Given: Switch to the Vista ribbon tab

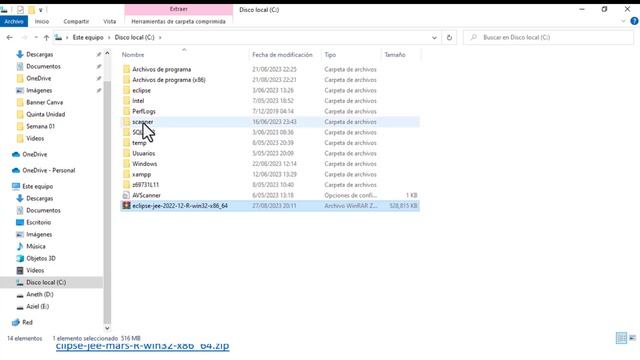Looking at the screenshot, I should 109,21.
